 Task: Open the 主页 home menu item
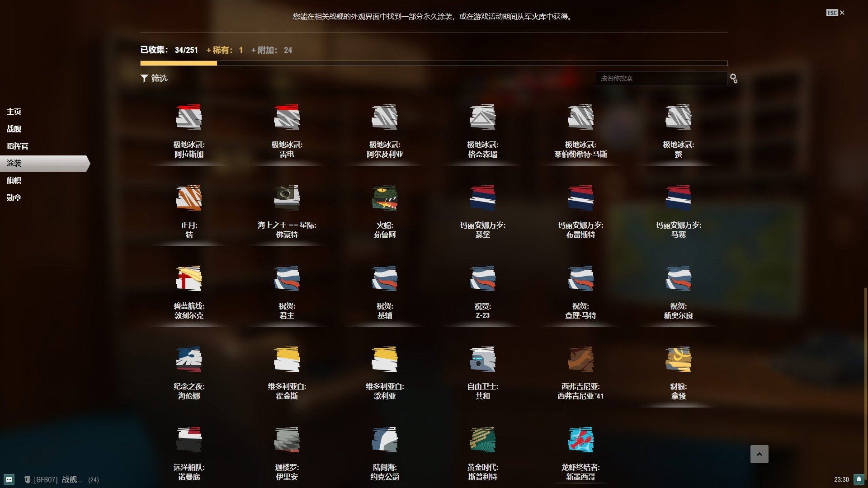tap(14, 112)
